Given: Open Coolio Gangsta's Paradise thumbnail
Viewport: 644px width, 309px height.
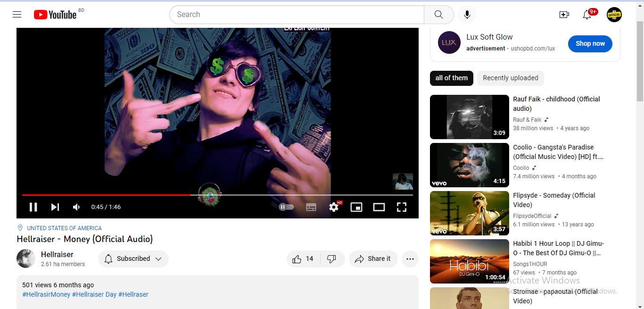Looking at the screenshot, I should pyautogui.click(x=470, y=165).
